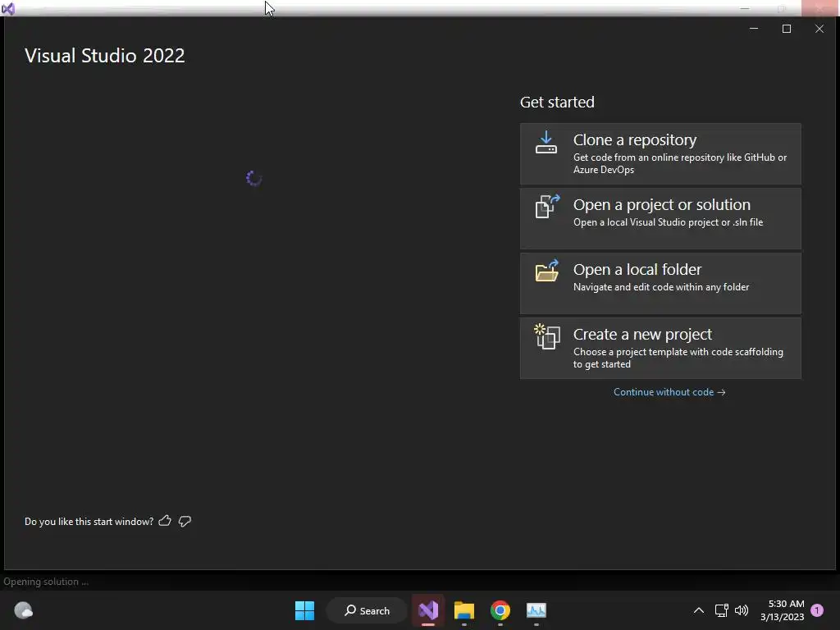Click the thumbs down feedback icon
This screenshot has width=840, height=630.
[x=185, y=521]
